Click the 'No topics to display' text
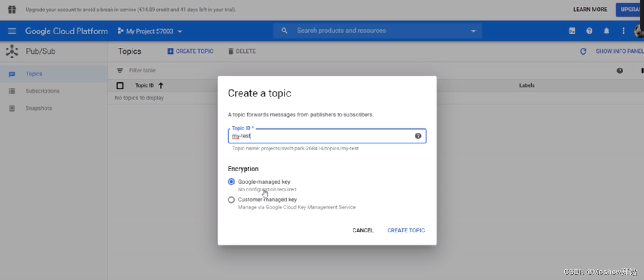The width and height of the screenshot is (644, 280). (139, 98)
